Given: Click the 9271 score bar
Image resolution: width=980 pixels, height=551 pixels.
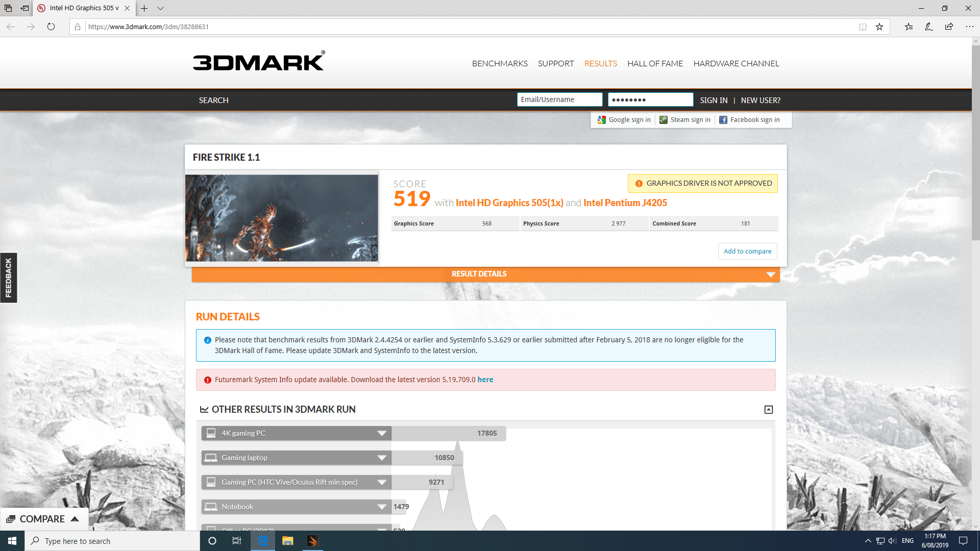Looking at the screenshot, I should point(422,482).
